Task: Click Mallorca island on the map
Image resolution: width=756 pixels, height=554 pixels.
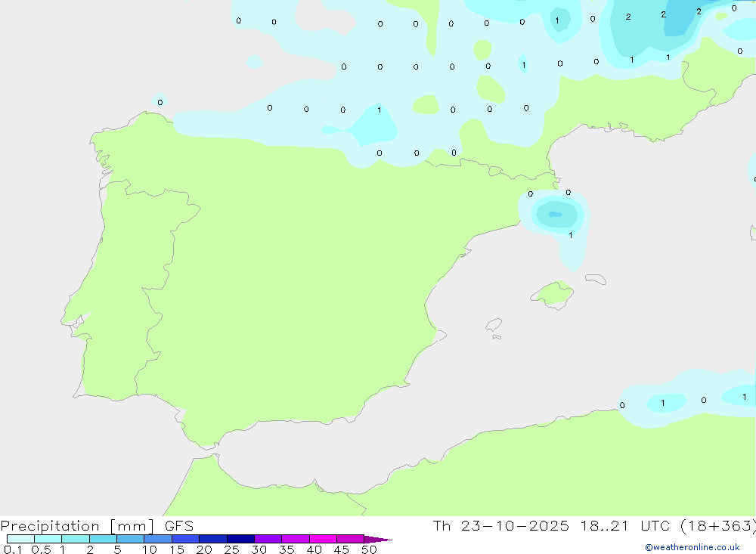Action: point(553,294)
